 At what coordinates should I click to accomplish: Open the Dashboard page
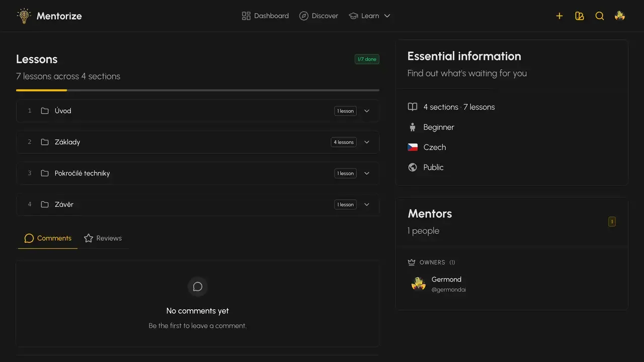point(265,16)
